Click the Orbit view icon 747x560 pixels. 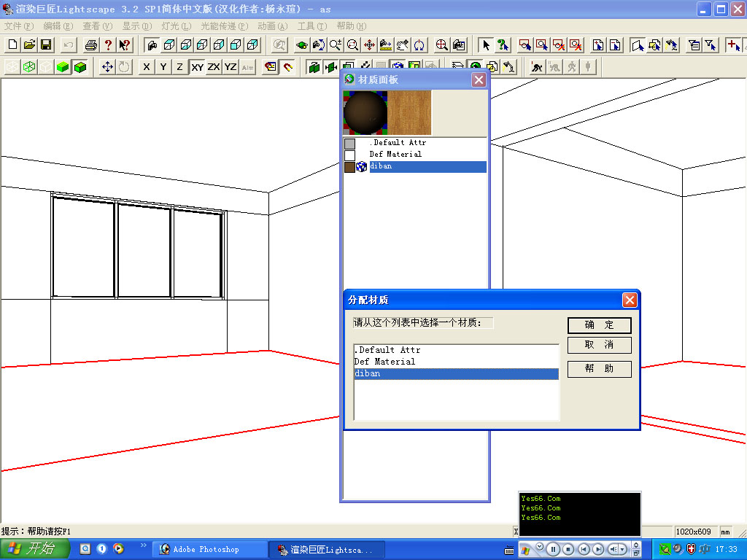(x=302, y=45)
